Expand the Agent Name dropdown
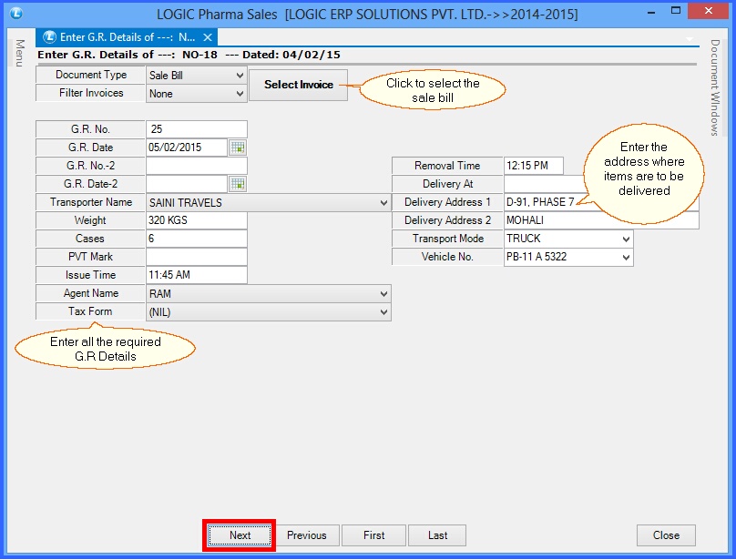The image size is (736, 560). pos(383,294)
